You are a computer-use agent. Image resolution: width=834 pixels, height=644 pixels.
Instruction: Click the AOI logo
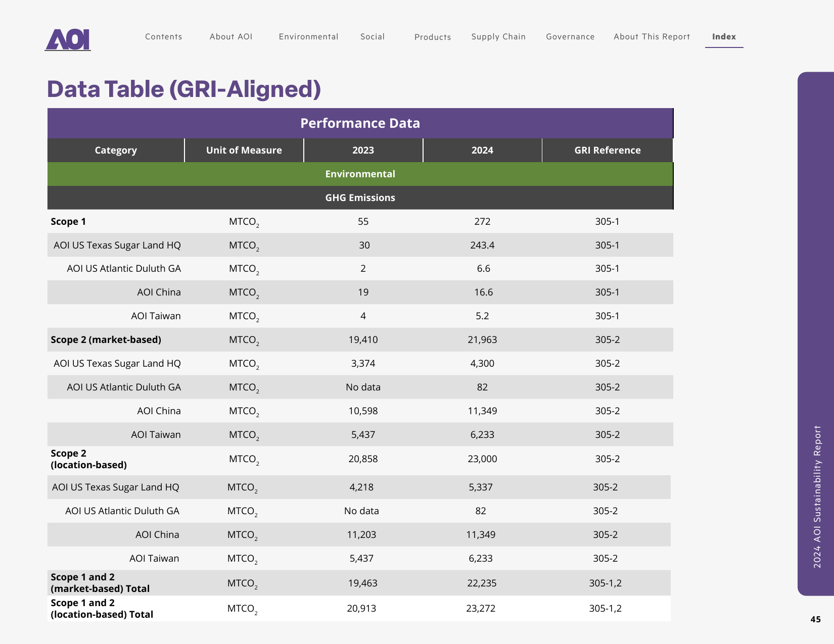click(x=68, y=39)
